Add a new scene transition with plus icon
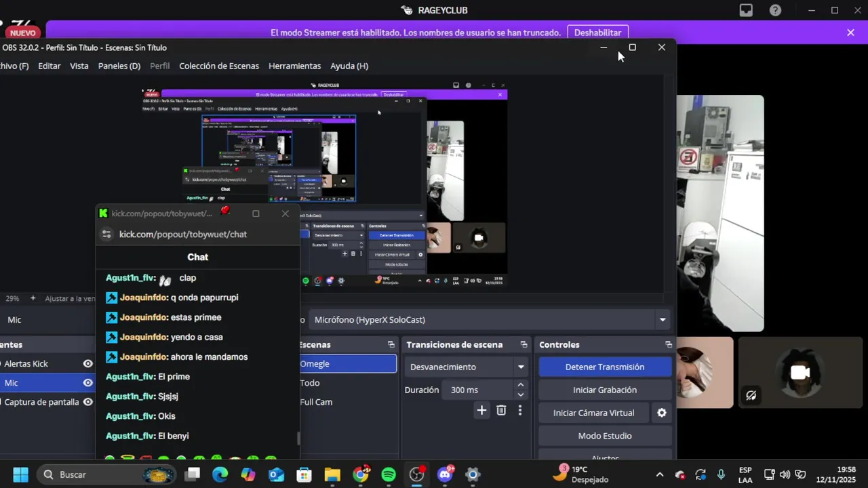This screenshot has height=488, width=868. tap(481, 410)
